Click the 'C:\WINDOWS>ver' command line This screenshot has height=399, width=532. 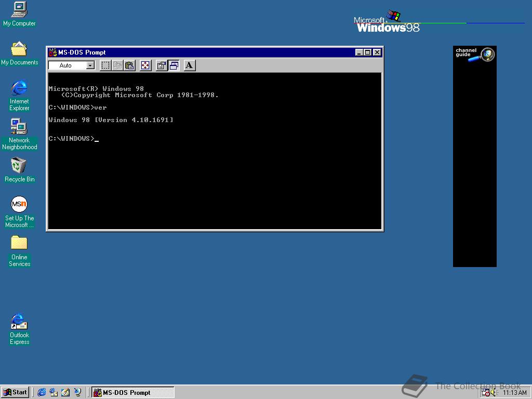pos(78,108)
